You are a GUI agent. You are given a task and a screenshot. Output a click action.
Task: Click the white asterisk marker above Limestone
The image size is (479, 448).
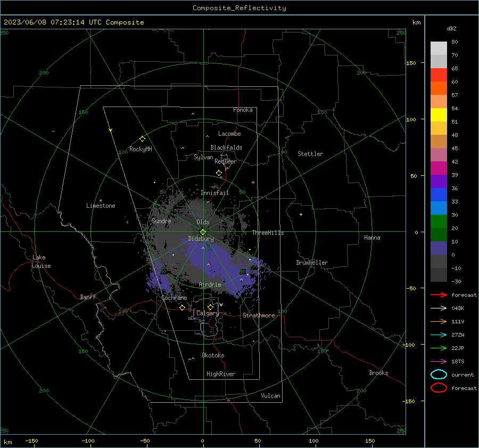click(101, 201)
